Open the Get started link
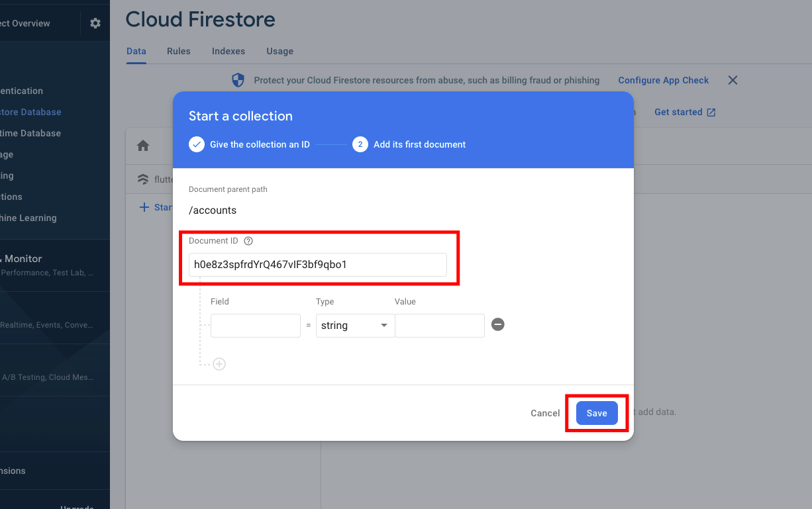The image size is (812, 509). (x=685, y=112)
